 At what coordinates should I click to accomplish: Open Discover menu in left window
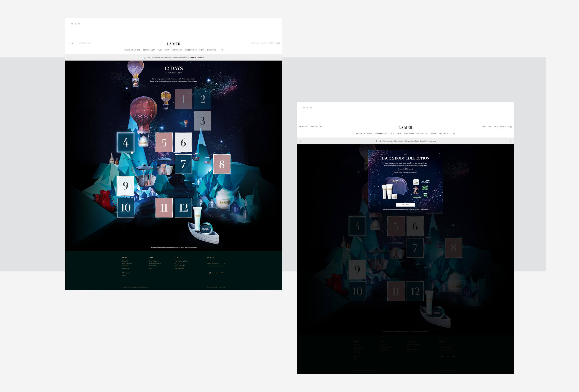[x=211, y=50]
